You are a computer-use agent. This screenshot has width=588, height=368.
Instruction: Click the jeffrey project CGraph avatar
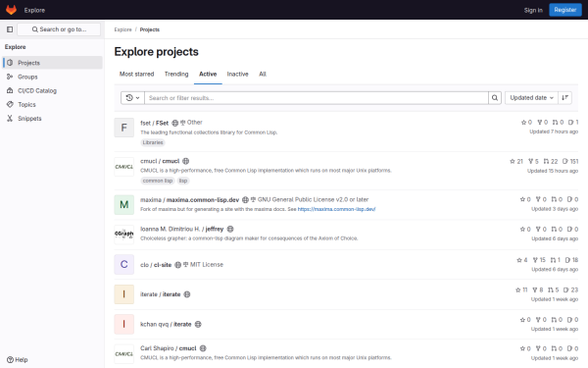tap(124, 235)
